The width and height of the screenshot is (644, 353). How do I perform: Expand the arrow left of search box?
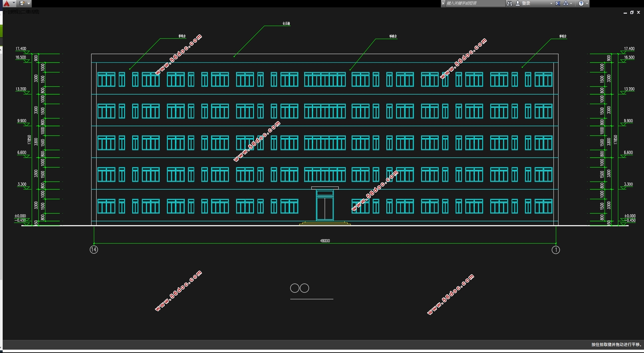tap(443, 3)
